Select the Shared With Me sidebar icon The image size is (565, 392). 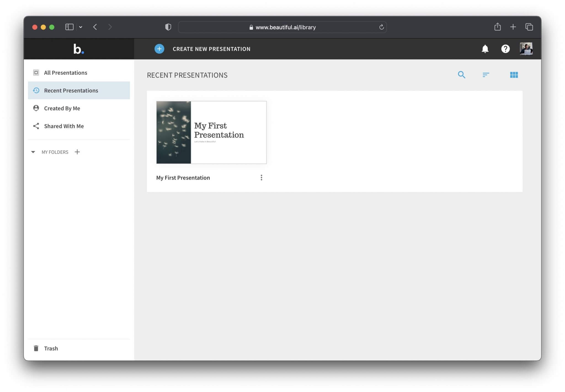(x=36, y=126)
